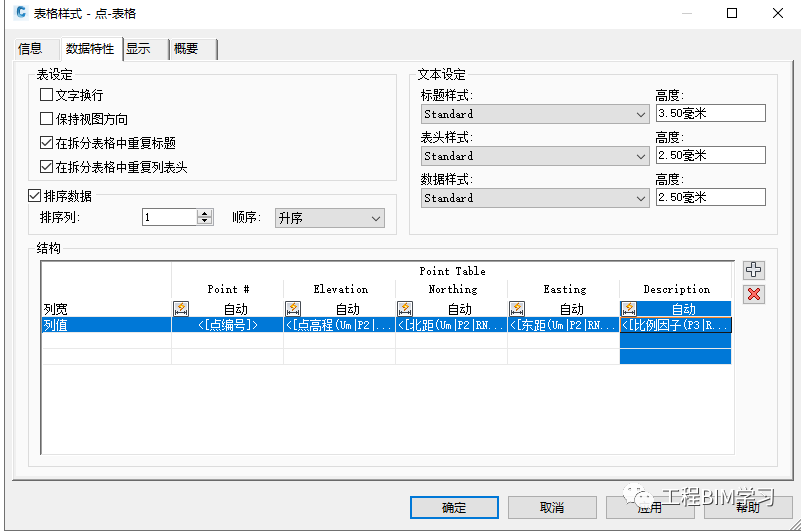Viewport: 801px width, 532px height.
Task: Enable the 文字换行 checkbox
Action: click(x=46, y=95)
